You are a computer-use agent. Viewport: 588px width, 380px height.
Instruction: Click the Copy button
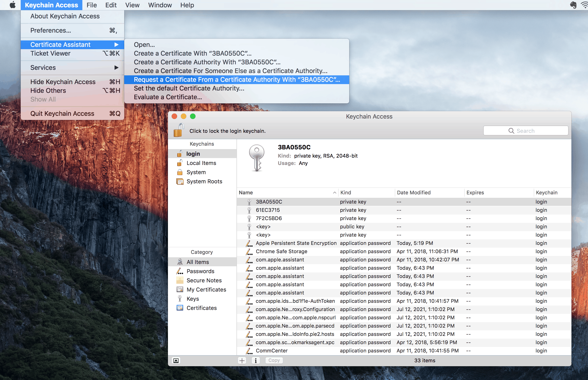pos(274,360)
